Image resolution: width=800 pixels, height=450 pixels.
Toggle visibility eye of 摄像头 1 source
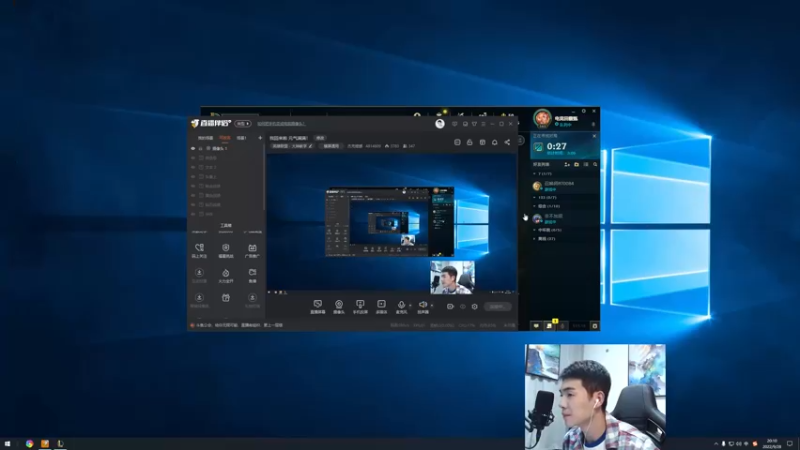click(193, 148)
